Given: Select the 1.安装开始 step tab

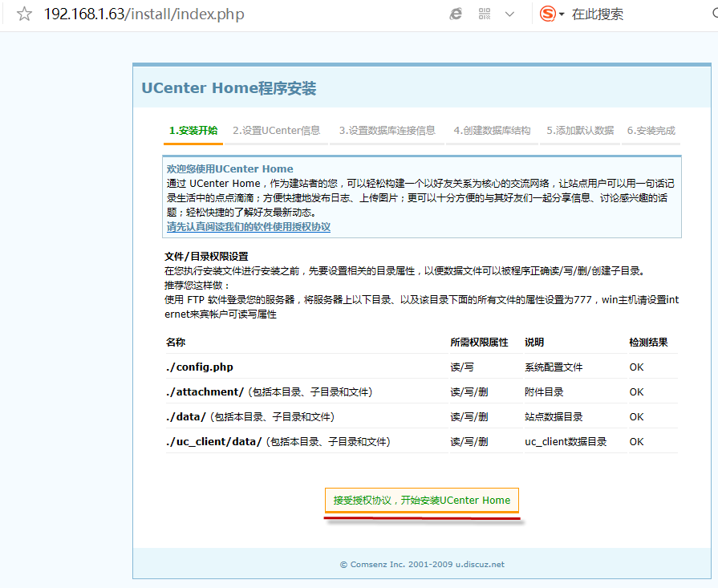Looking at the screenshot, I should [193, 131].
